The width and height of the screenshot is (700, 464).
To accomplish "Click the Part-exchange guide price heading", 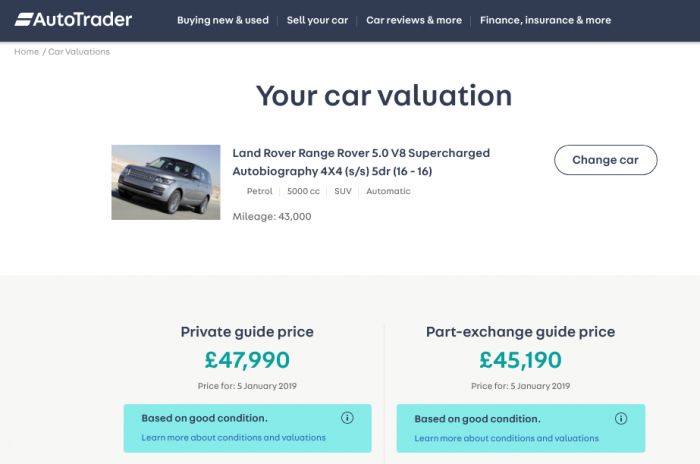I will 521,332.
